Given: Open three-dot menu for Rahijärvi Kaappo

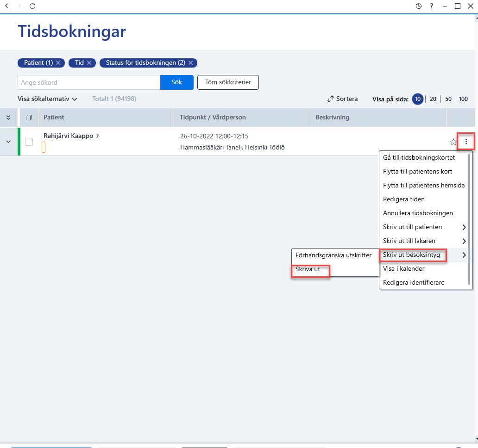Looking at the screenshot, I should [466, 142].
